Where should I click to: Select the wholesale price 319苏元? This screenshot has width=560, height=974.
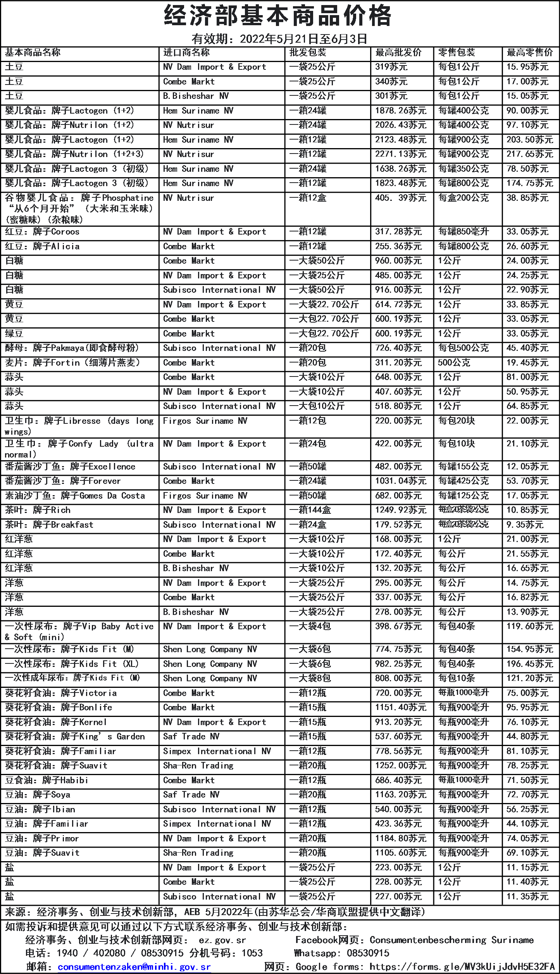(391, 67)
